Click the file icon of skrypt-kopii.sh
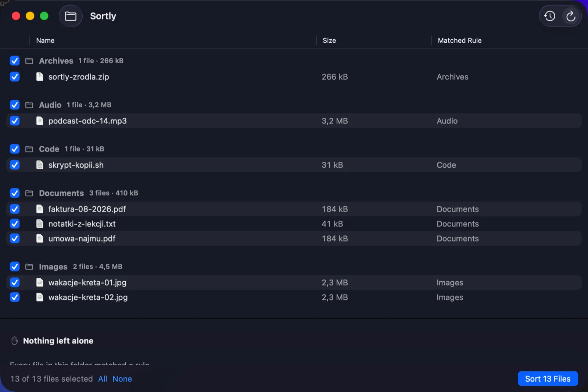 coord(40,165)
